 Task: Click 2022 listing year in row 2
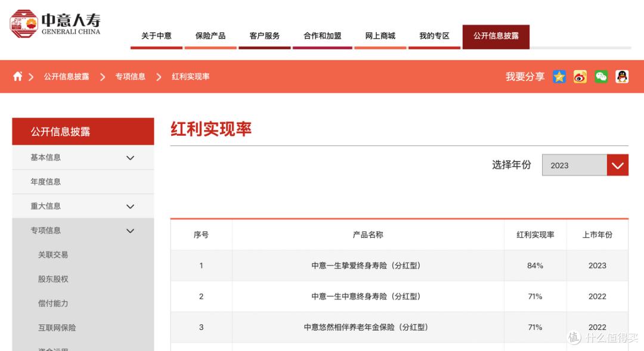pos(597,296)
